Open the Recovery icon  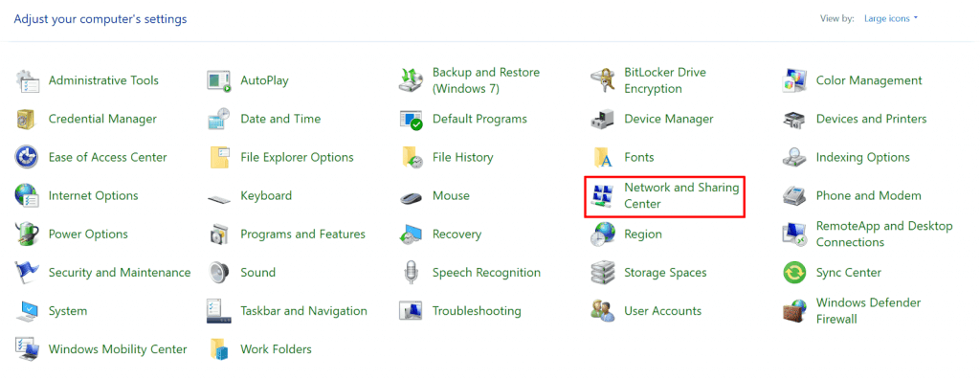click(411, 234)
